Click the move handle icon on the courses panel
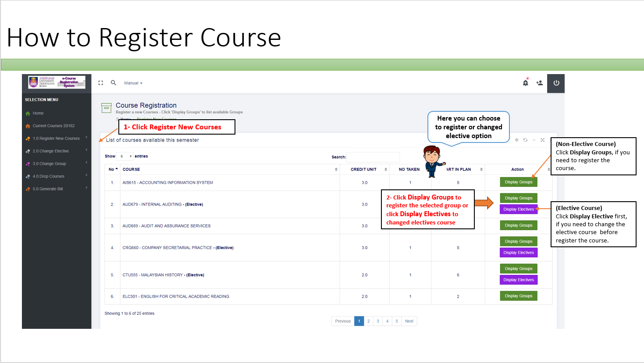Screen dimensions: 644x363 tap(516, 139)
